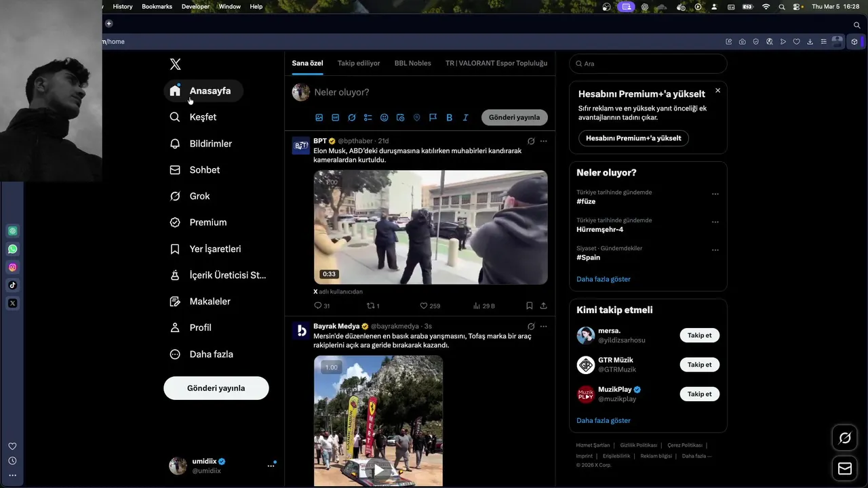This screenshot has width=868, height=488.
Task: Like the BPT post with 259 likes
Action: click(430, 306)
